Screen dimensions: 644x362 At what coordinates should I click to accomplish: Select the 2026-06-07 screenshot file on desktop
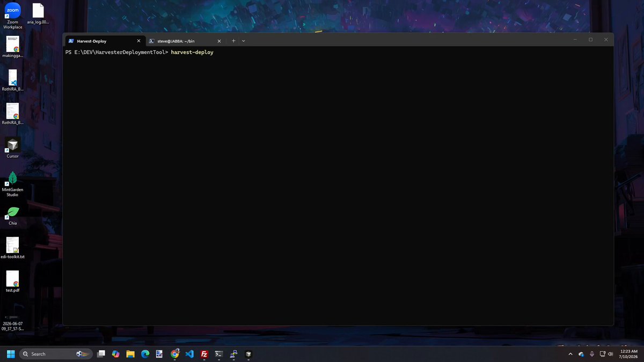point(13,323)
